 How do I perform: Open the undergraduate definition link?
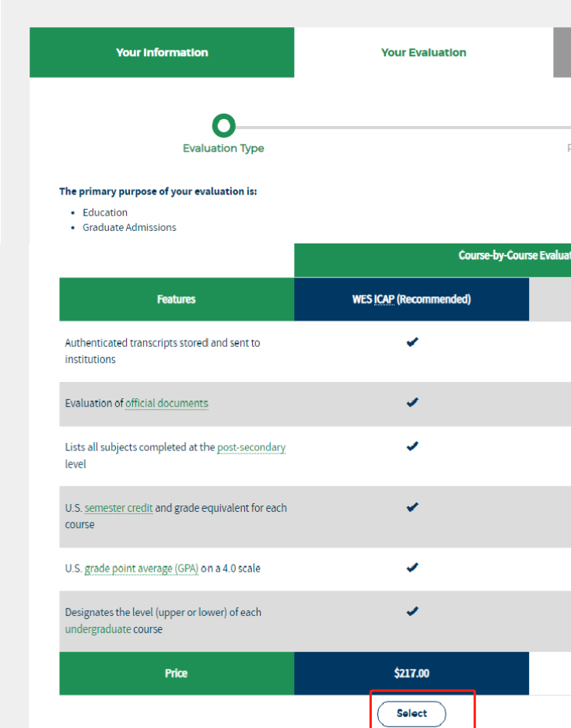(x=98, y=629)
